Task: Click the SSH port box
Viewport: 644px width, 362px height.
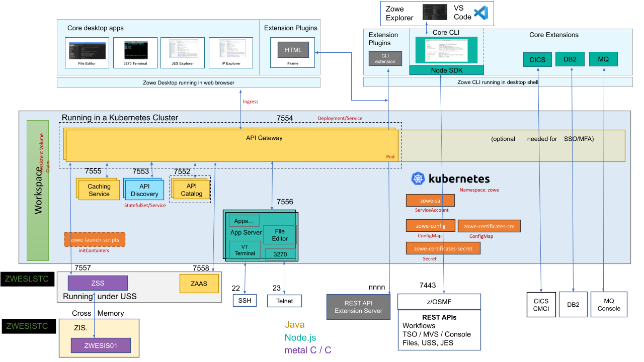Action: [245, 301]
